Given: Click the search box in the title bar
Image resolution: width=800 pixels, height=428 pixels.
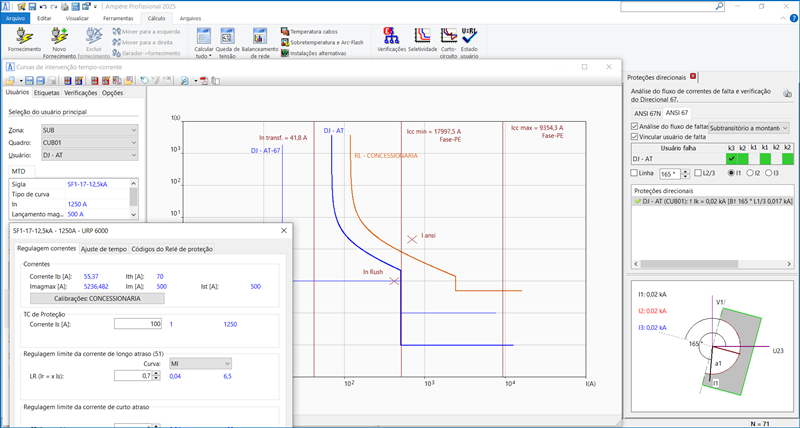Looking at the screenshot, I should point(672,7).
